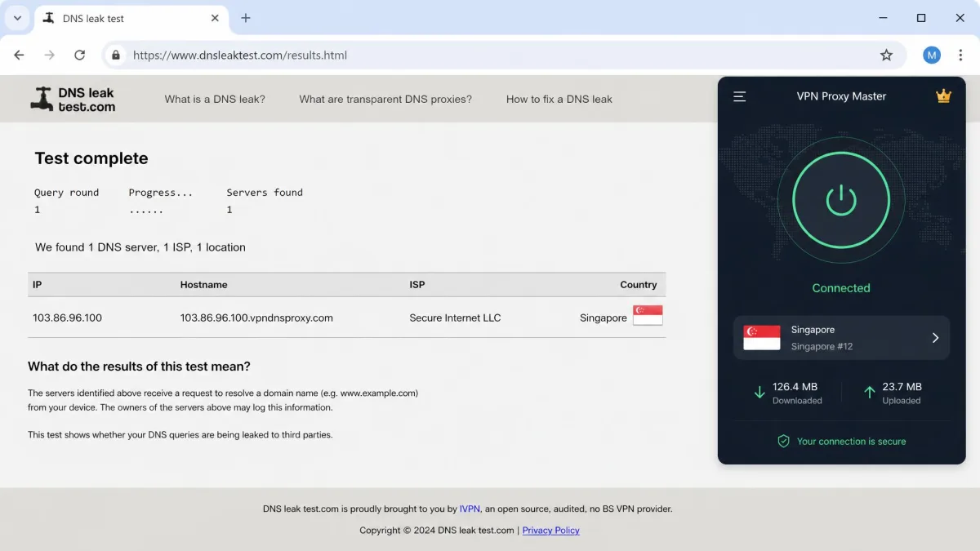Click 'We found 1 DNS server' summary text
This screenshot has height=551, width=980.
140,247
